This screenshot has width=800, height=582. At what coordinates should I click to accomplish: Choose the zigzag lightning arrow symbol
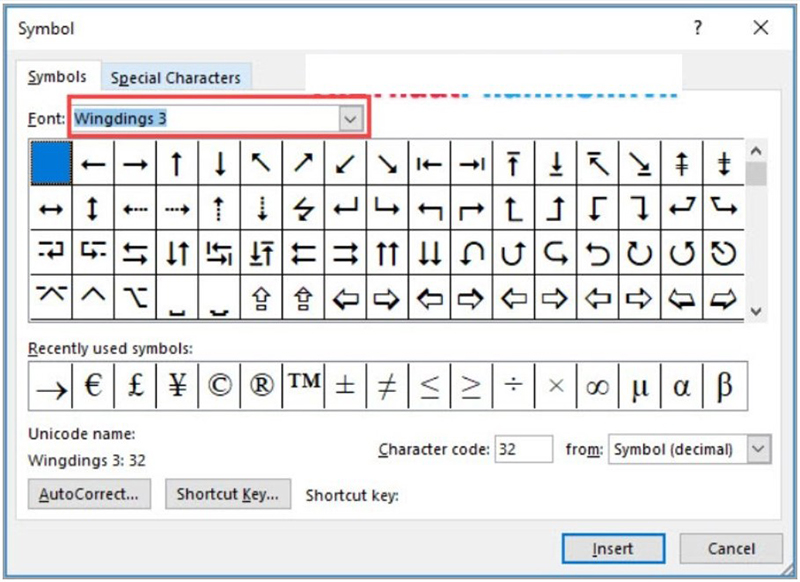303,209
